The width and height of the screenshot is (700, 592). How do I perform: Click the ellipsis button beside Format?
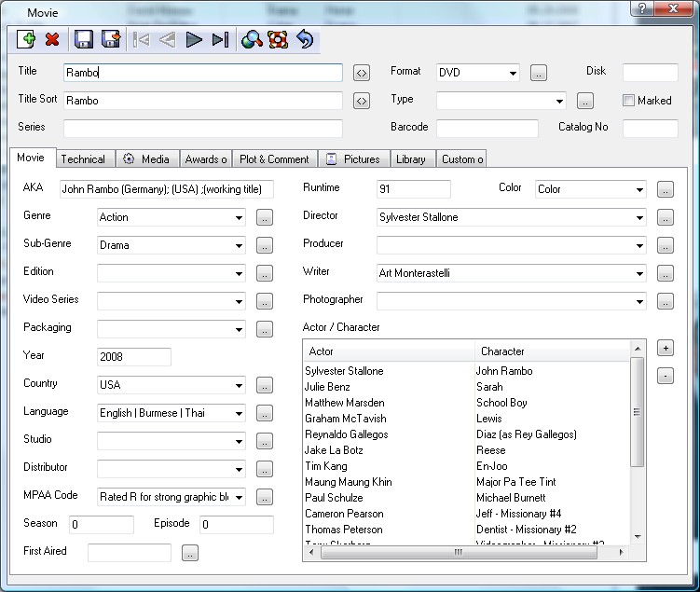pyautogui.click(x=539, y=73)
